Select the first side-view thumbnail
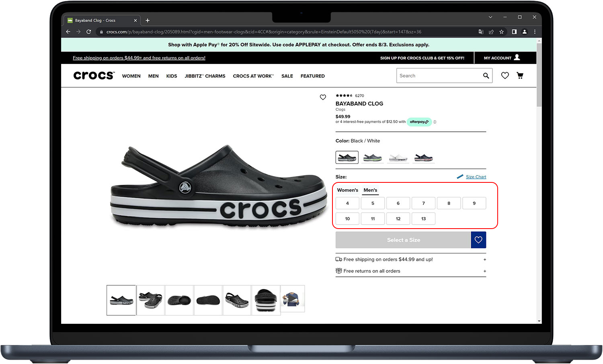 click(121, 300)
